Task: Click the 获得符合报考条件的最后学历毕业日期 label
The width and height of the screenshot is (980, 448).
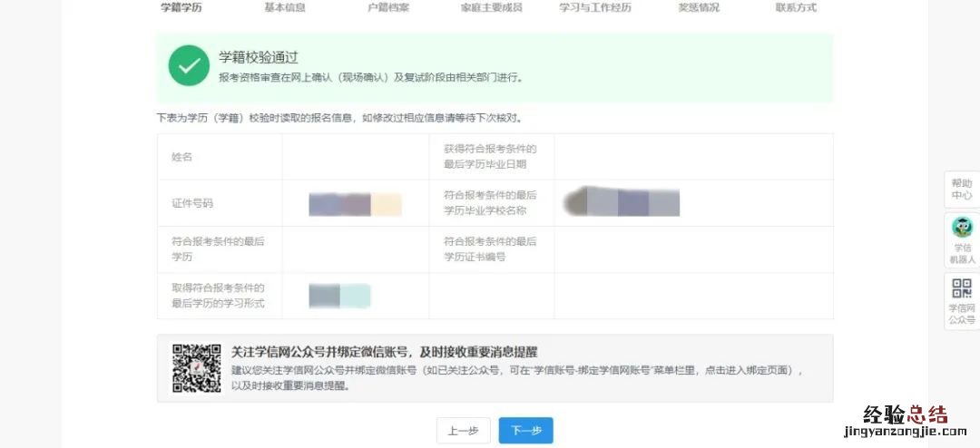Action: (491, 157)
